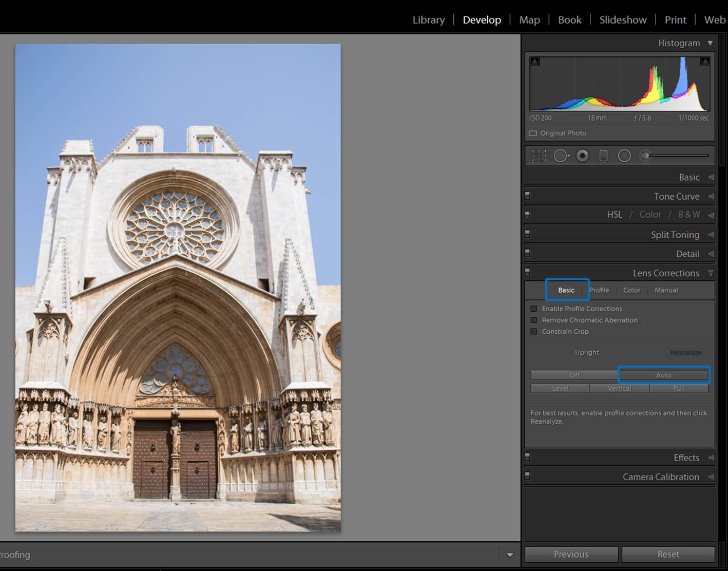The image size is (728, 571).
Task: Apply Upright Auto correction
Action: coord(663,375)
